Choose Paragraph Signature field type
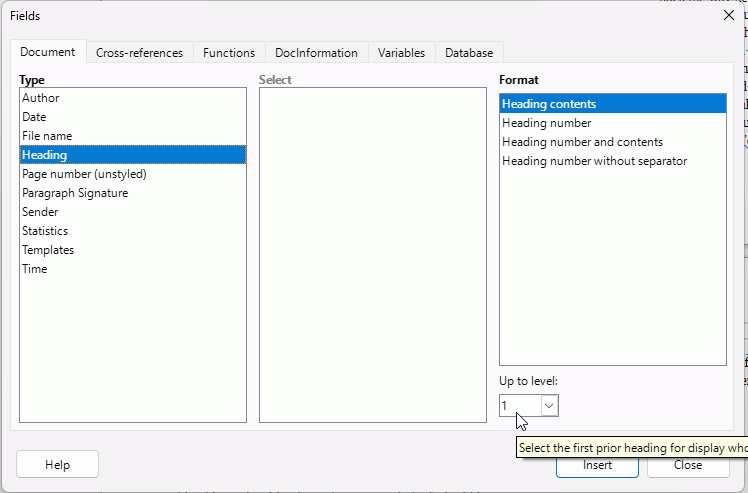The image size is (748, 493). [x=75, y=193]
